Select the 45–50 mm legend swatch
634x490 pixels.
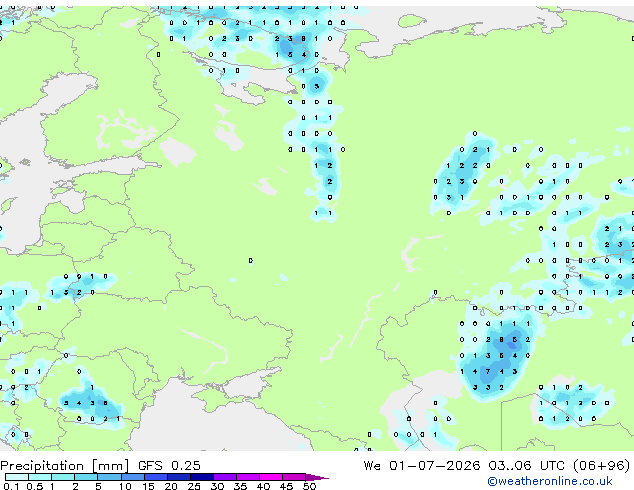click(294, 477)
